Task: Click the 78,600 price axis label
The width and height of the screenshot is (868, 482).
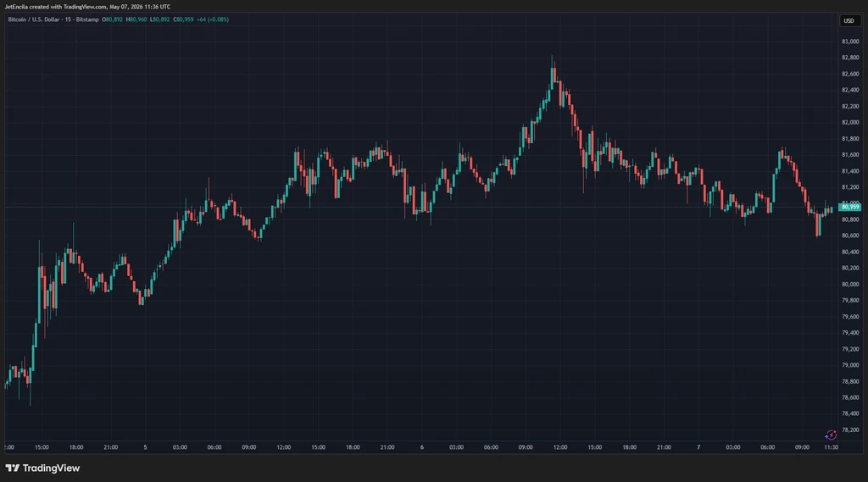Action: click(x=850, y=397)
